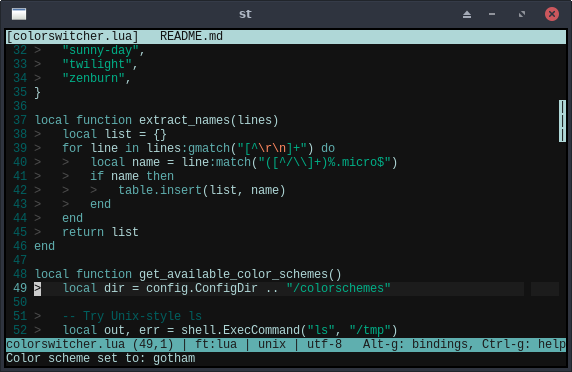
Task: Click the "/colorschemes" string literal
Action: pyautogui.click(x=339, y=288)
